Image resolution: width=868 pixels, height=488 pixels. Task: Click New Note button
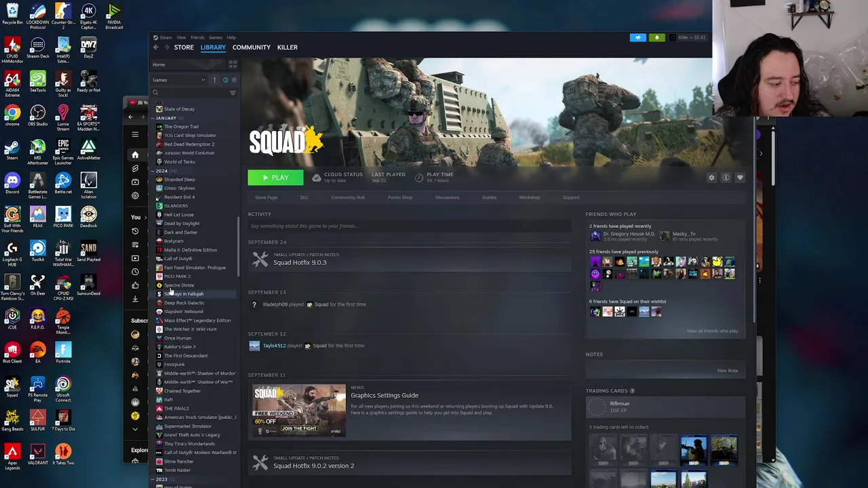728,371
